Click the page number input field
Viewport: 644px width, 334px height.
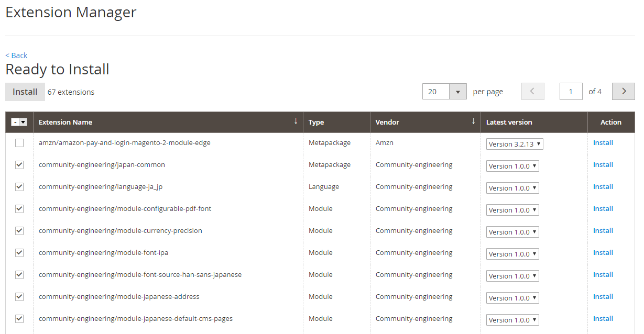[x=571, y=91]
